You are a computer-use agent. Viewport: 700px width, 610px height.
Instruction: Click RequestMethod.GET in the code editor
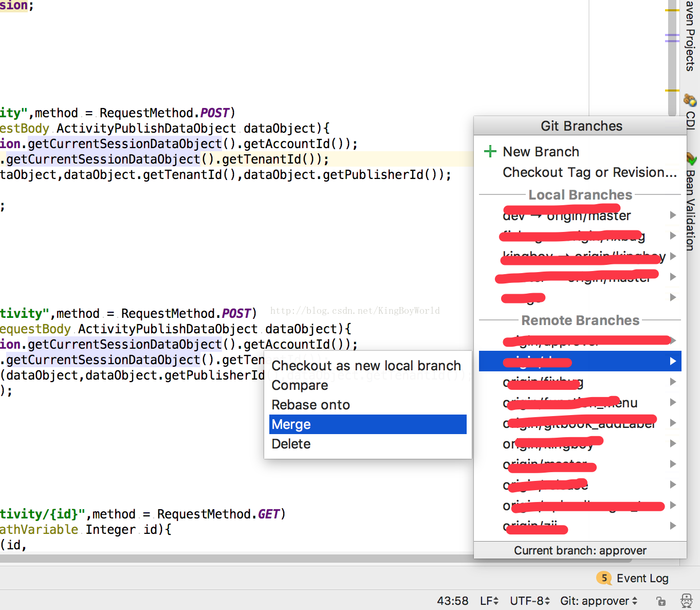[x=218, y=514]
